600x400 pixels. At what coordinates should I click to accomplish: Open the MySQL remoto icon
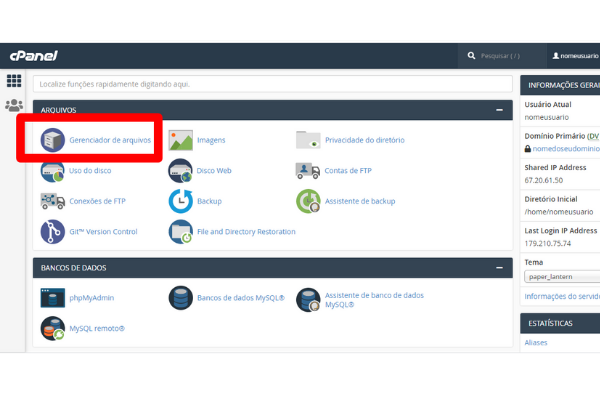coord(53,328)
